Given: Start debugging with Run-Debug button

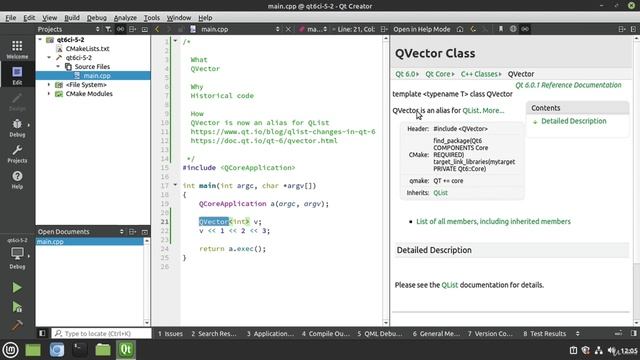Looking at the screenshot, I should (17, 307).
